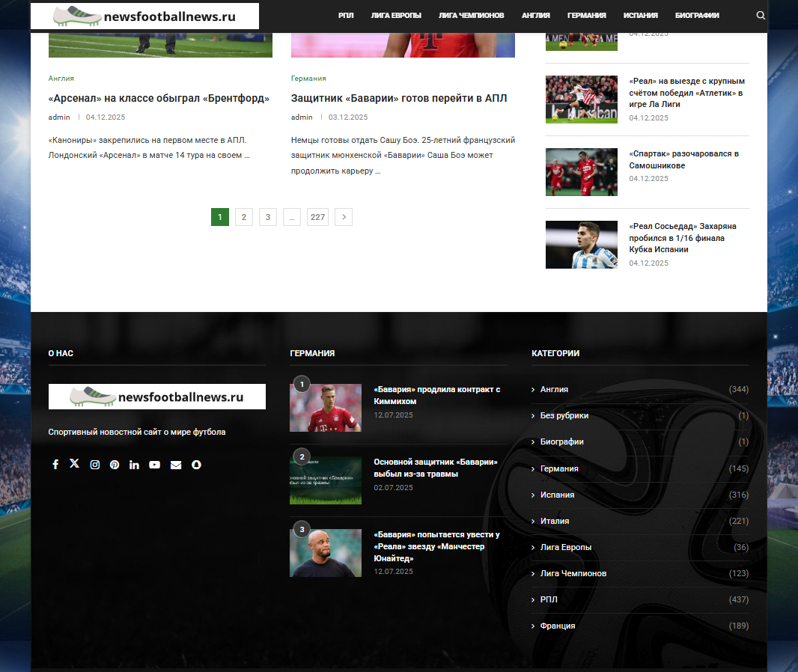Select the current page 1 button

pyautogui.click(x=220, y=217)
